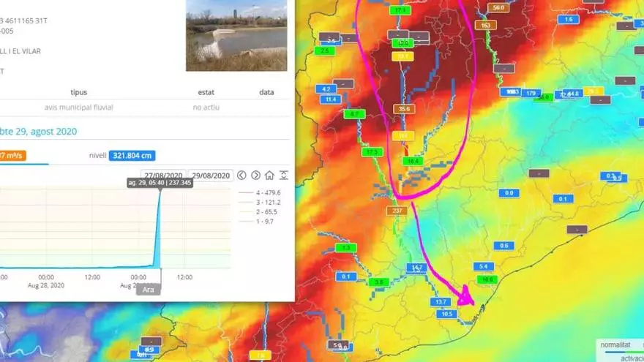
Task: Click the previous period arrow icon
Action: [x=241, y=176]
